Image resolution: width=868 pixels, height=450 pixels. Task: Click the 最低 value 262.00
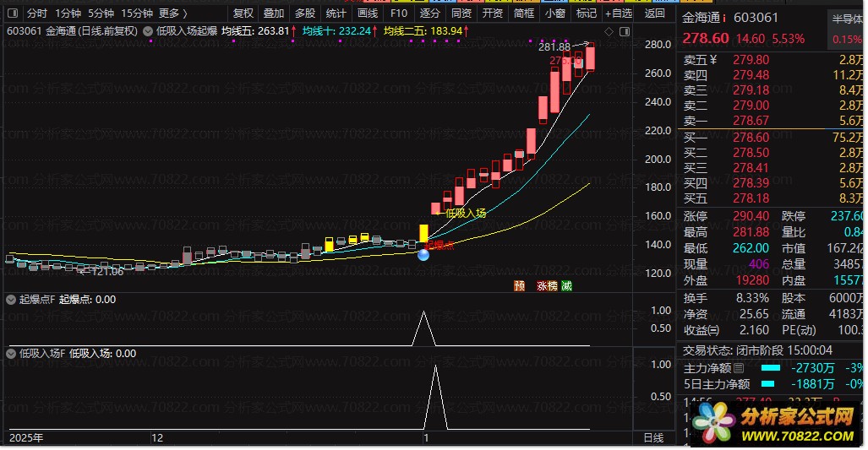pyautogui.click(x=751, y=248)
